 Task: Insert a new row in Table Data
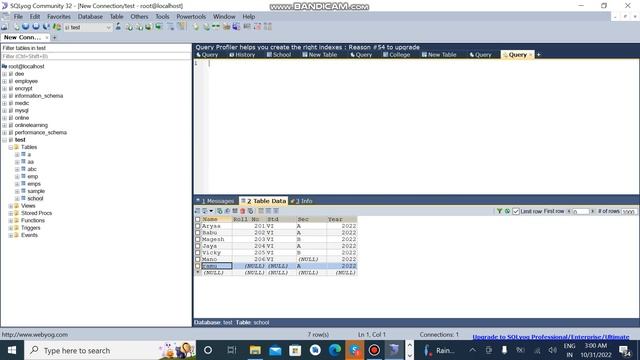point(220,211)
